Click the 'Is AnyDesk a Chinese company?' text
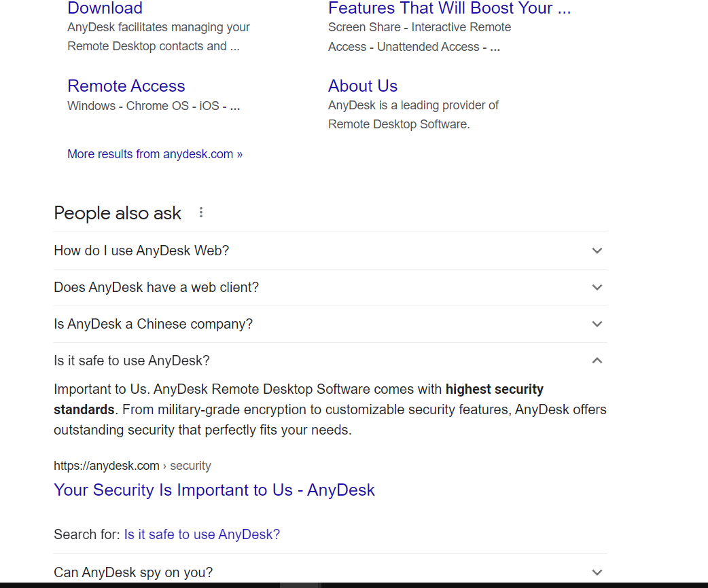This screenshot has width=708, height=588. click(153, 324)
